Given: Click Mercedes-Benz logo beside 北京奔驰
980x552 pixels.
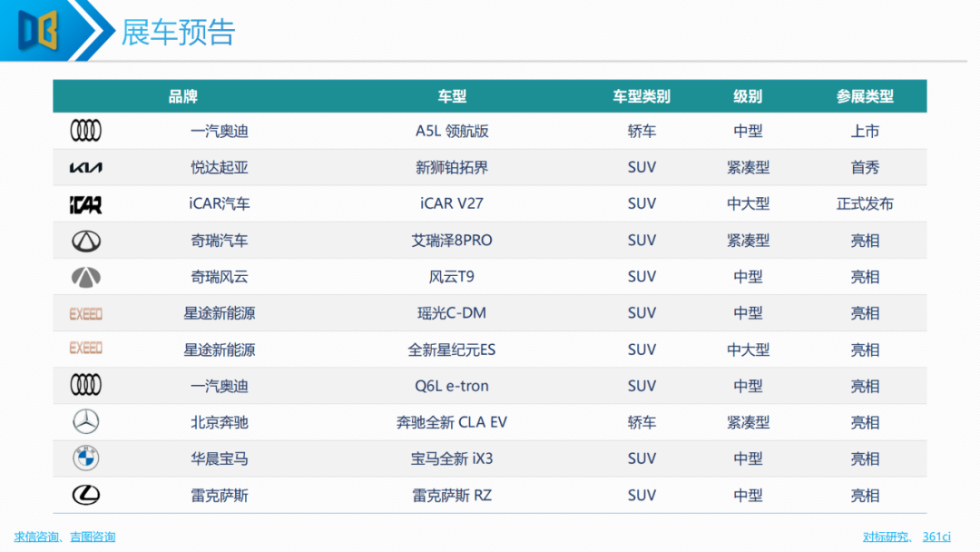Looking at the screenshot, I should (x=85, y=422).
